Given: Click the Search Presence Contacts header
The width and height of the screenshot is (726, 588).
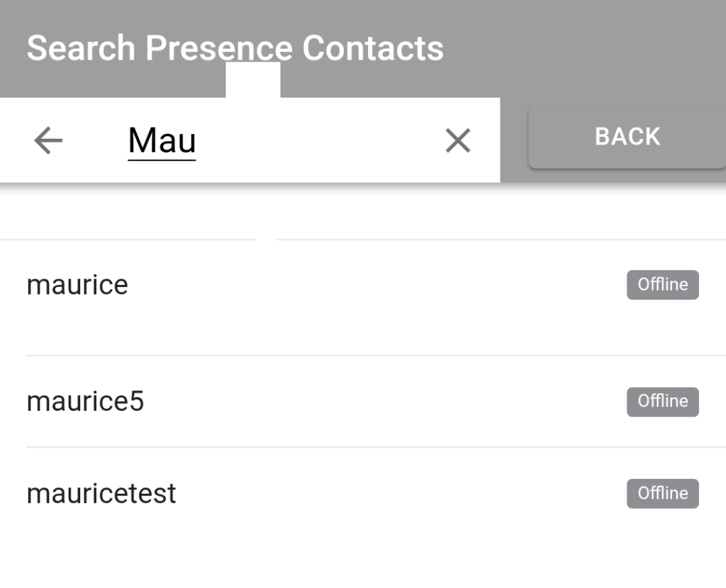Looking at the screenshot, I should click(235, 47).
